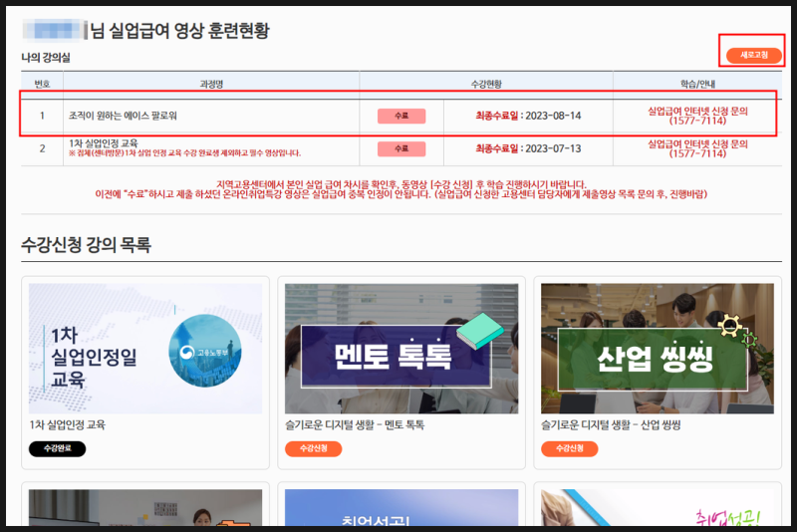The image size is (797, 532).
Task: Click row number 2 in the table
Action: (x=42, y=148)
